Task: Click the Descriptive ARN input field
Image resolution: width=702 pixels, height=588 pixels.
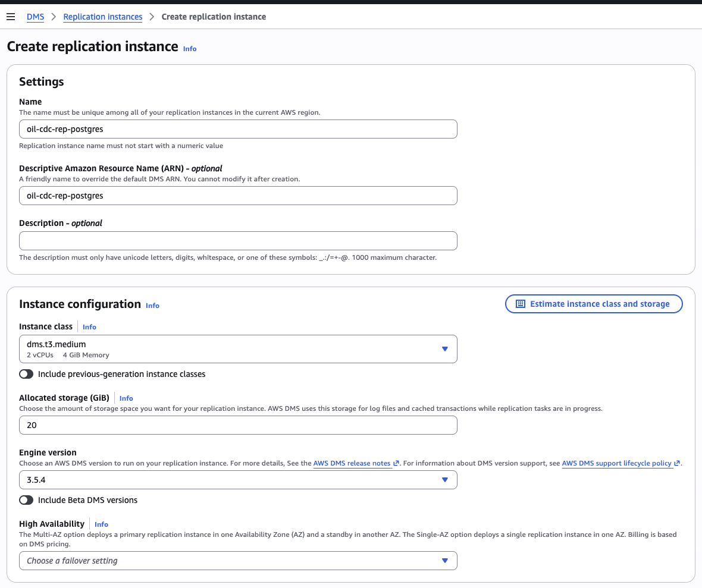Action: [238, 196]
